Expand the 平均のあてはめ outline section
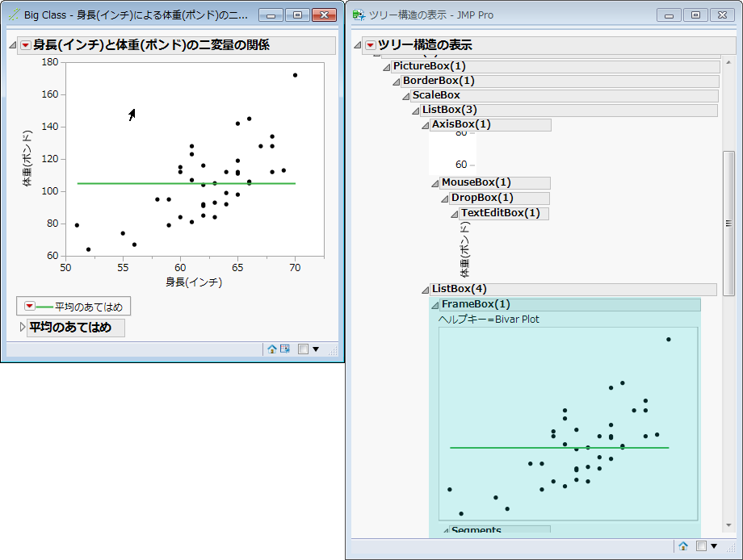This screenshot has height=560, width=743. [x=22, y=327]
